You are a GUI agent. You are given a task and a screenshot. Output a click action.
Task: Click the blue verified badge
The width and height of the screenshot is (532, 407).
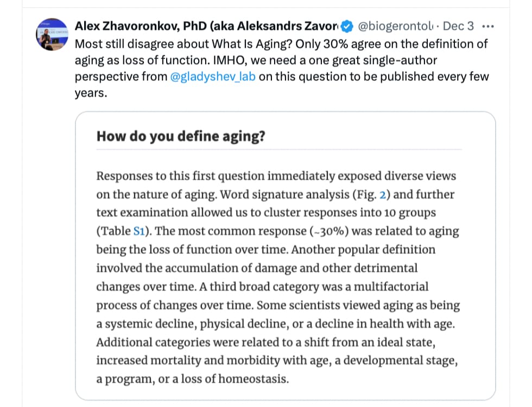(347, 27)
